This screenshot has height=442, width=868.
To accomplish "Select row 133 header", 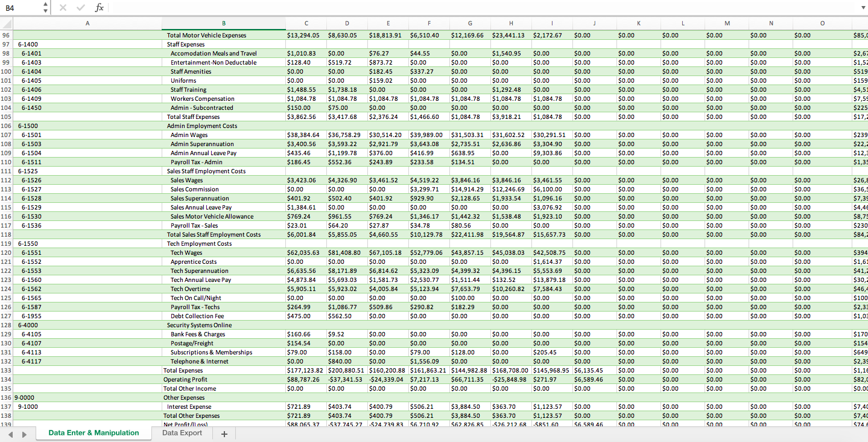I will [7, 371].
